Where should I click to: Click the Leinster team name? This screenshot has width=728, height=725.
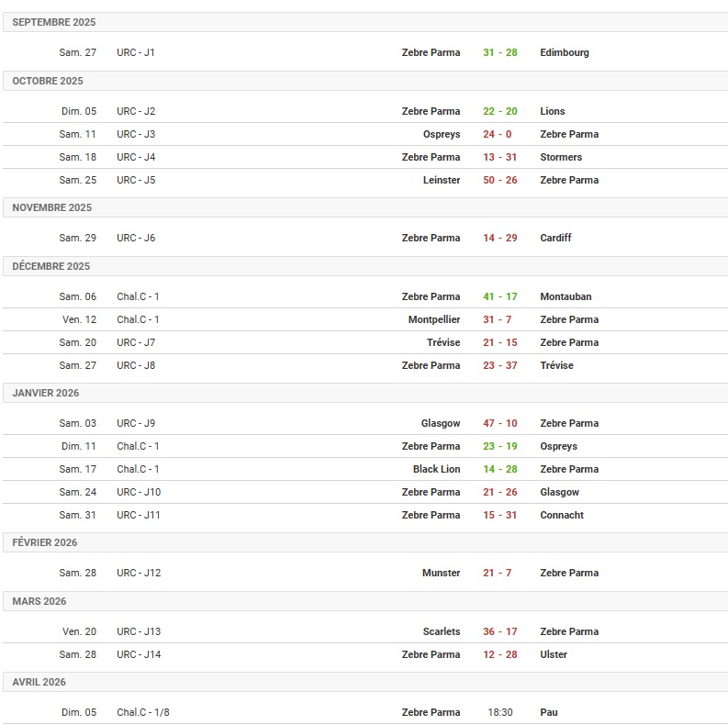(x=441, y=180)
